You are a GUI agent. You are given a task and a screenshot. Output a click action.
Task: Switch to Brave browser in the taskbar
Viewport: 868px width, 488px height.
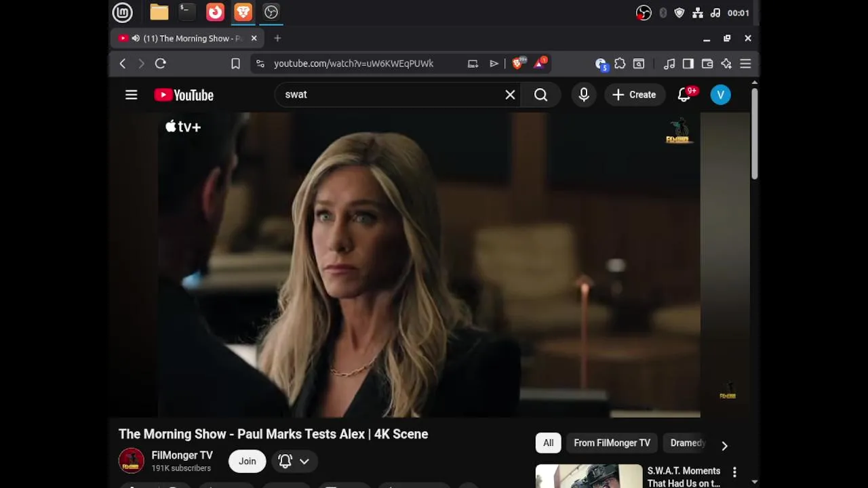click(x=243, y=12)
